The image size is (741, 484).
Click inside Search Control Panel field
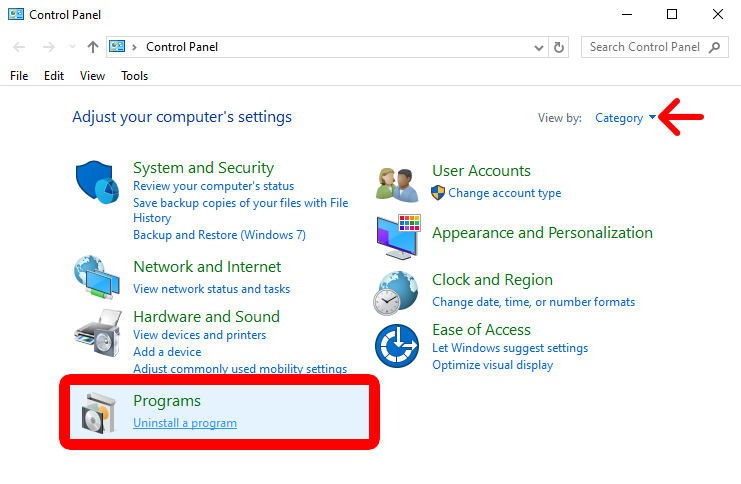pos(645,47)
